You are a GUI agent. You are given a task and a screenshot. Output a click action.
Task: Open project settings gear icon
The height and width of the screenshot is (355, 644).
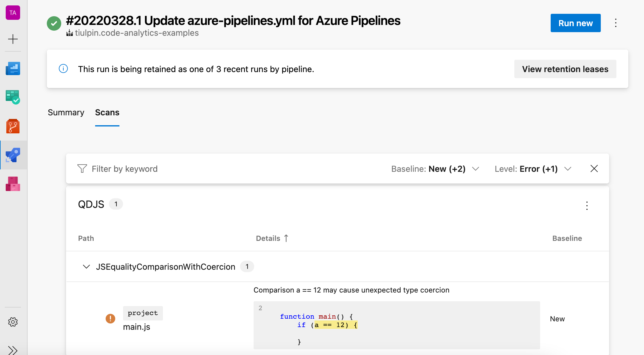point(13,322)
